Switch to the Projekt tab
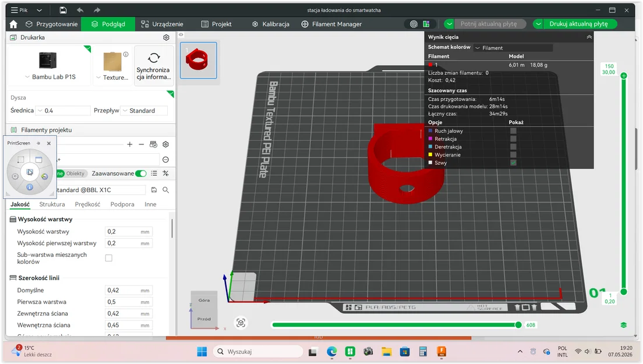The width and height of the screenshot is (643, 364). coord(216,24)
